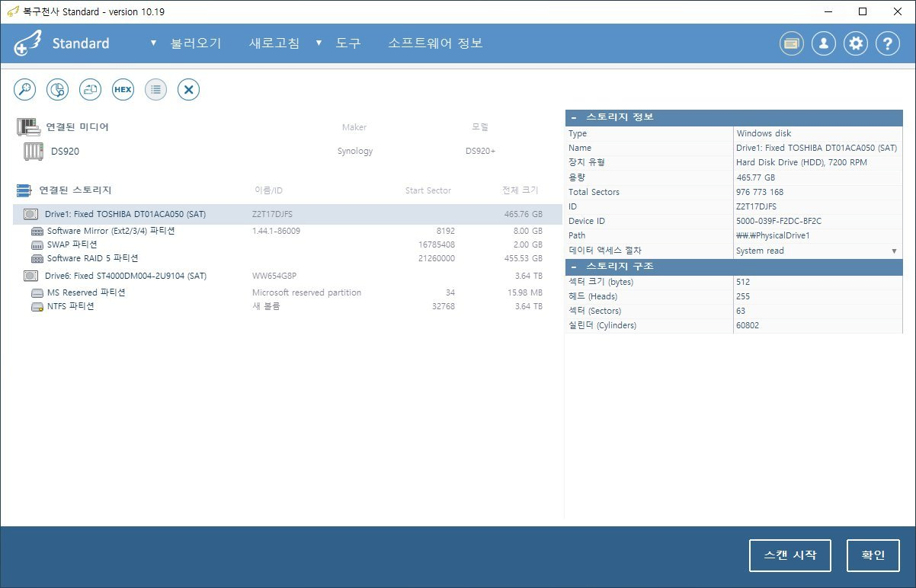Click the Z2T17DJFS ID value in properties

coord(757,206)
